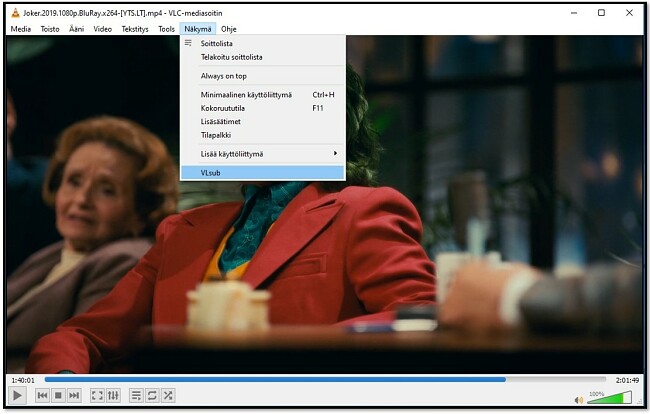
Task: Click total time 2:01:49 label
Action: pyautogui.click(x=627, y=380)
